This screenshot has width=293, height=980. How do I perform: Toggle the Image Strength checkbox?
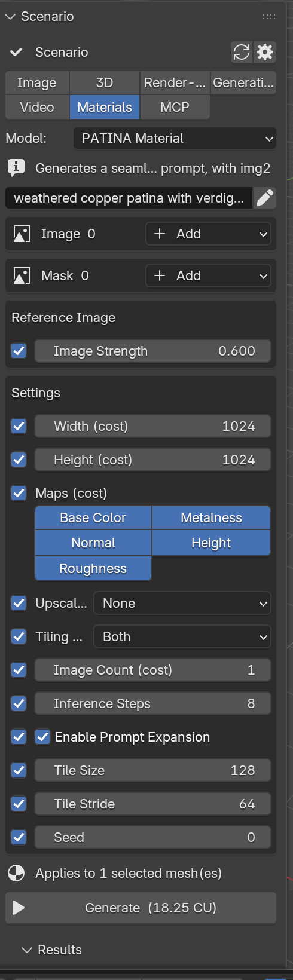(19, 351)
